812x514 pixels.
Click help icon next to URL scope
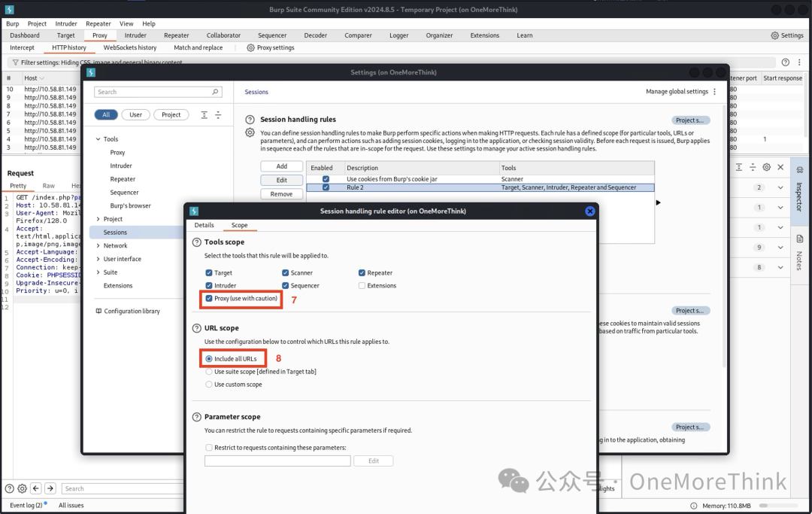[197, 328]
